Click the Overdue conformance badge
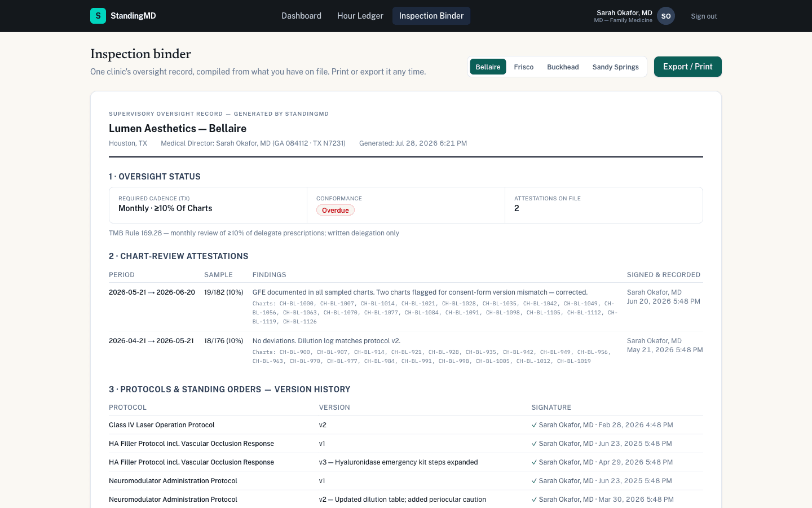The image size is (812, 508). pyautogui.click(x=336, y=210)
